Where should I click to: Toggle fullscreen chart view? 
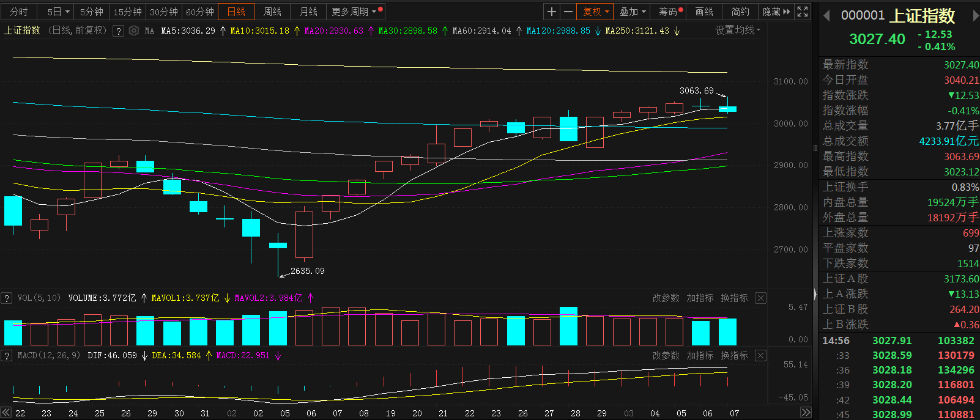point(803,12)
